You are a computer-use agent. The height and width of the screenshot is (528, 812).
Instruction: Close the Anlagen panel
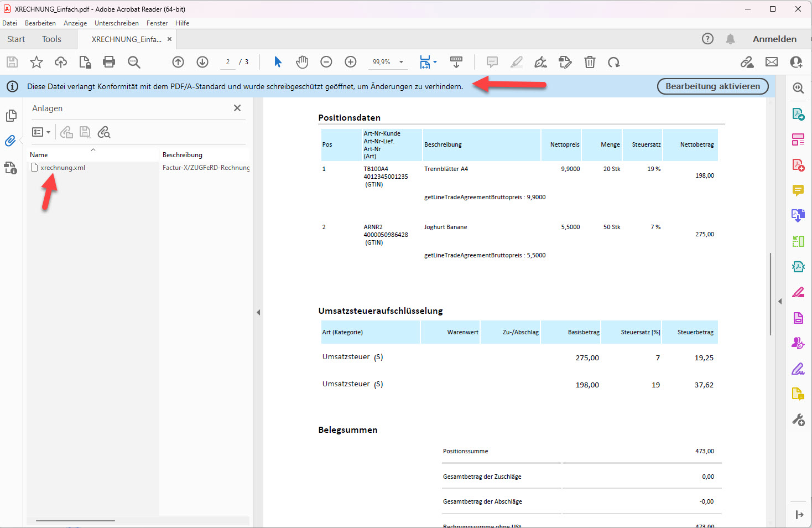237,108
